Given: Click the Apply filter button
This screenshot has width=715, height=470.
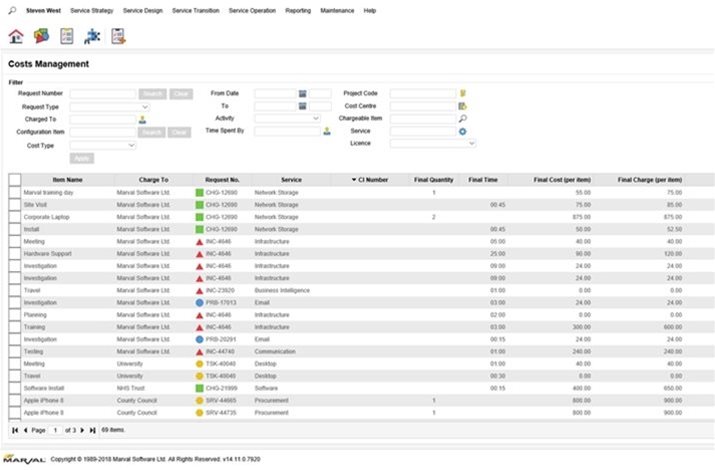Looking at the screenshot, I should point(82,158).
